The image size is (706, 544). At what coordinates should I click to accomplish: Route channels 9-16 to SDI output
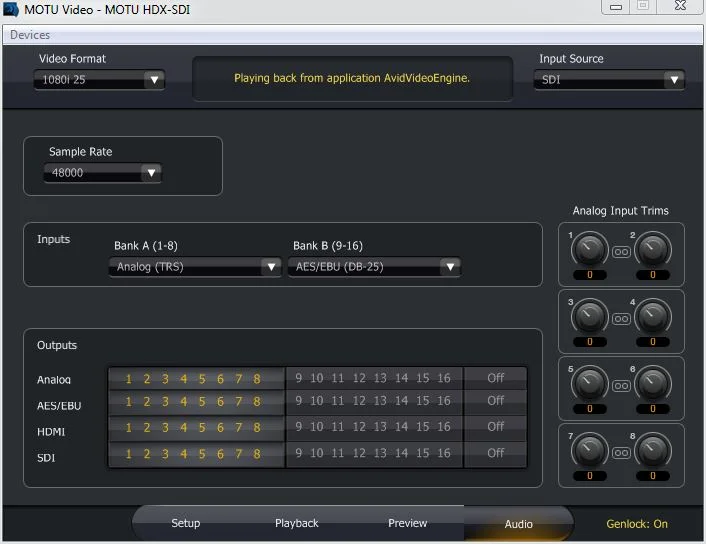point(374,453)
